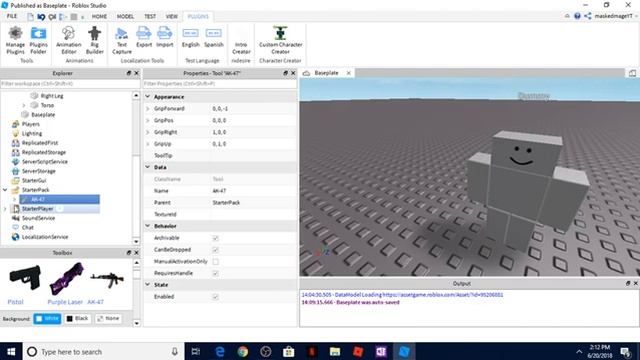Collapse the Data property section
The width and height of the screenshot is (640, 360).
pyautogui.click(x=148, y=167)
